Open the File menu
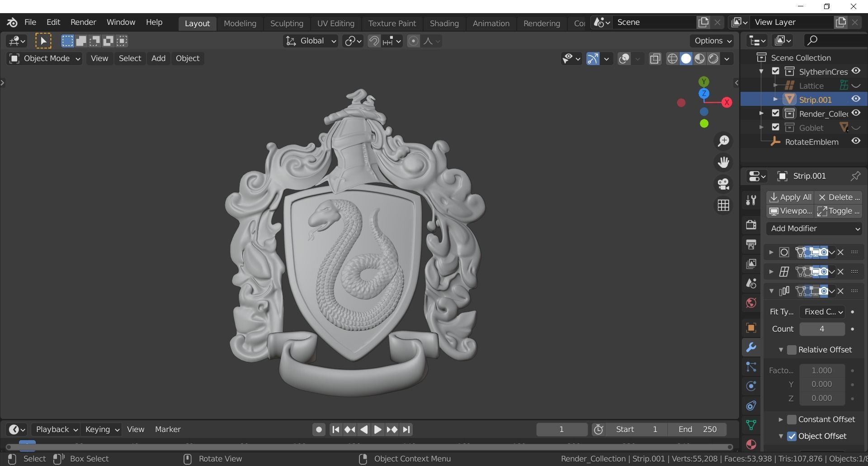 tap(30, 22)
